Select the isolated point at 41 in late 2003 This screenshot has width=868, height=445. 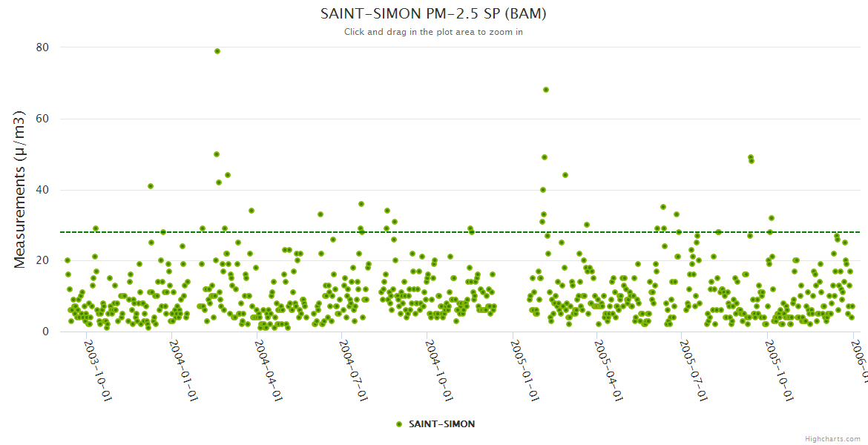pos(151,186)
